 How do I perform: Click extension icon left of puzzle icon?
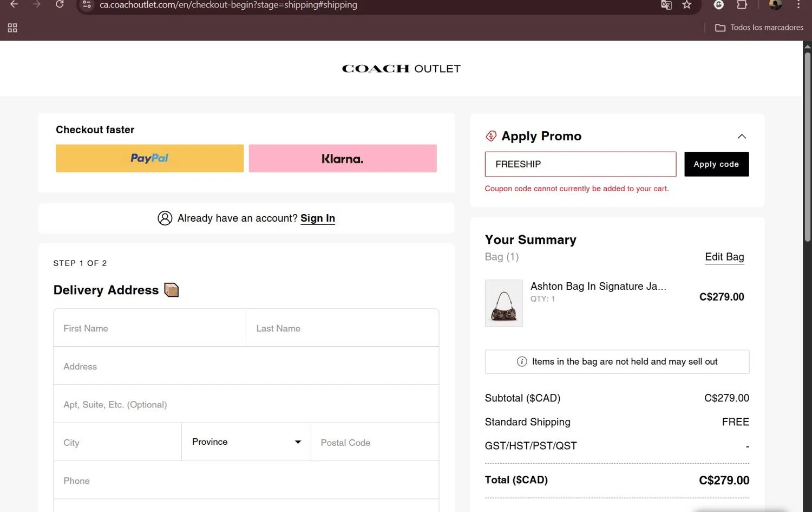point(719,4)
